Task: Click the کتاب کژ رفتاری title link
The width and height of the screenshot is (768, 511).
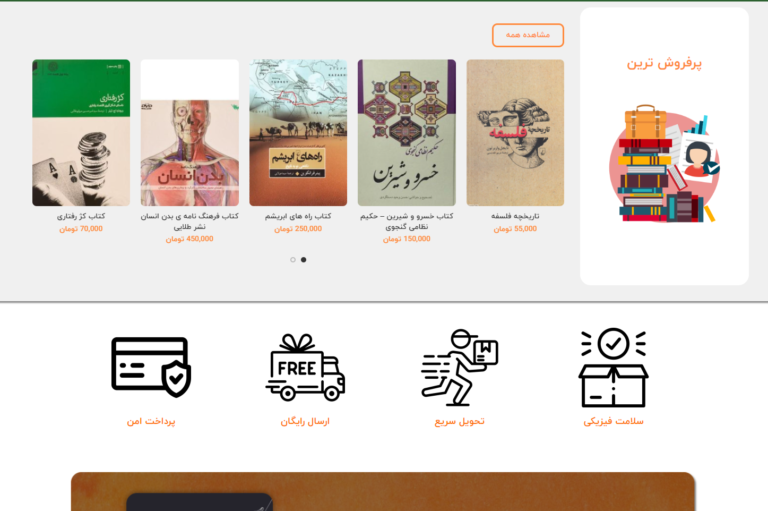Action: point(81,216)
